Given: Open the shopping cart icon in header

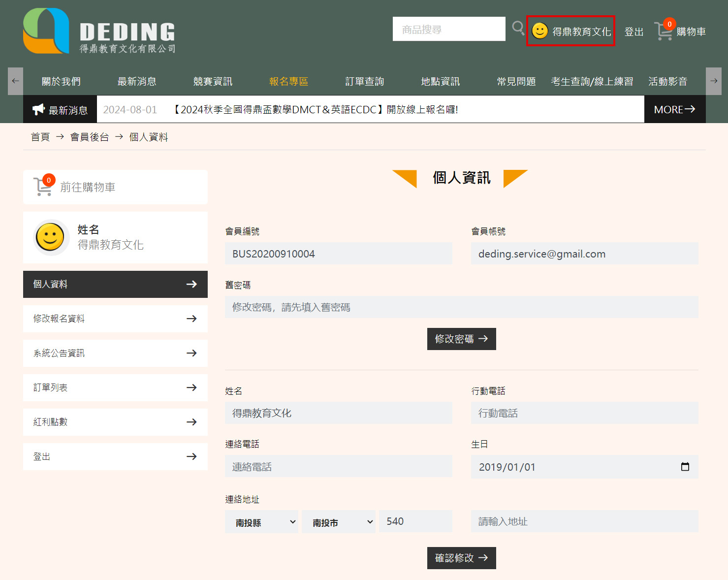Looking at the screenshot, I should pos(664,31).
